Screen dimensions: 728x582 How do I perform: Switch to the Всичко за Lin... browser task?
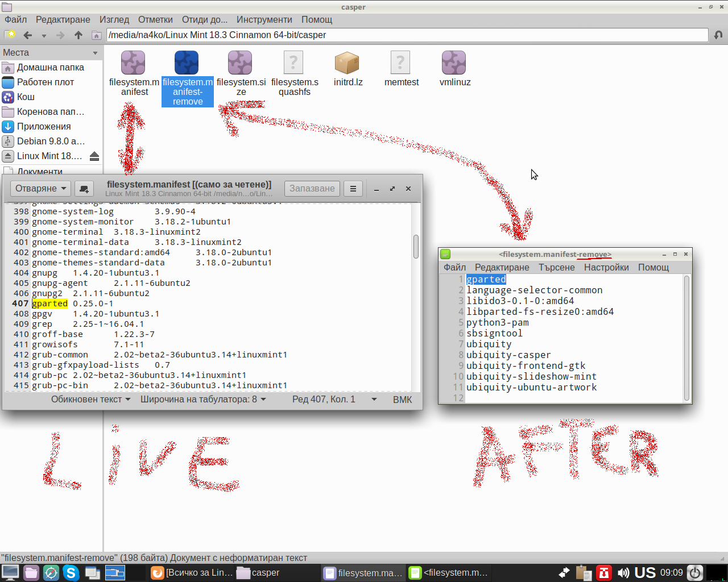click(191, 573)
